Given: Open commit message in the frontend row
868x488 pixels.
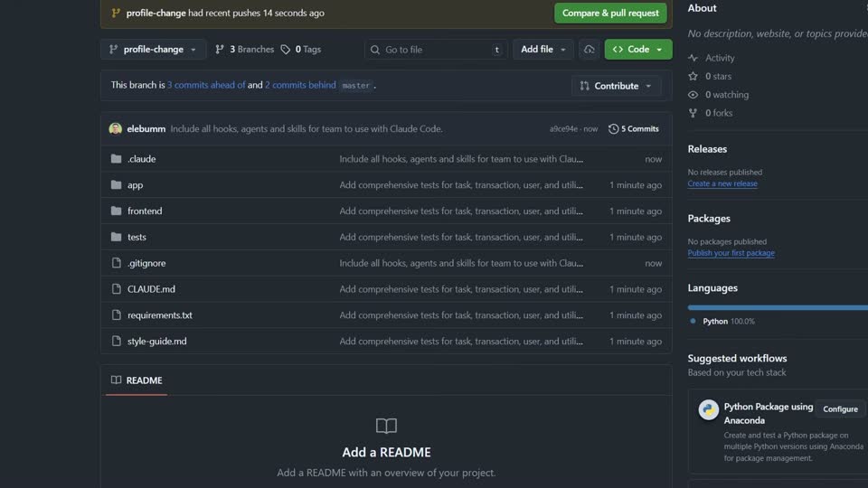Looking at the screenshot, I should click(461, 211).
